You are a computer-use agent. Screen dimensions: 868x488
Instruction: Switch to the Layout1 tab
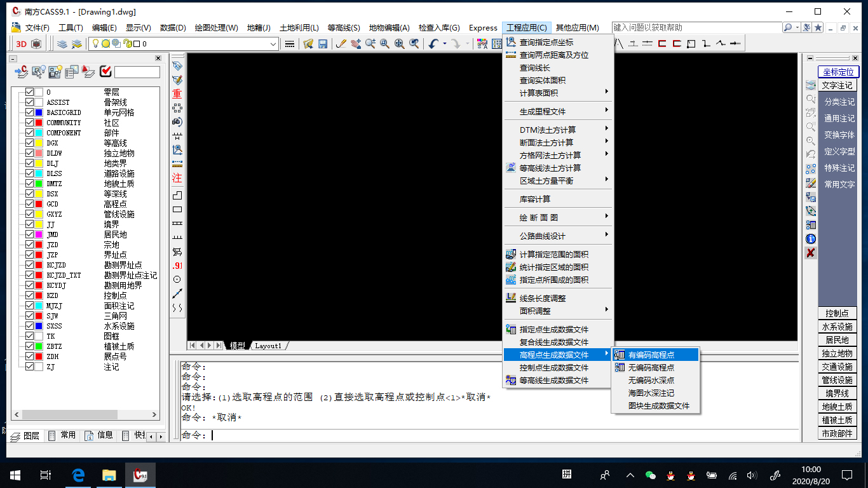[268, 346]
